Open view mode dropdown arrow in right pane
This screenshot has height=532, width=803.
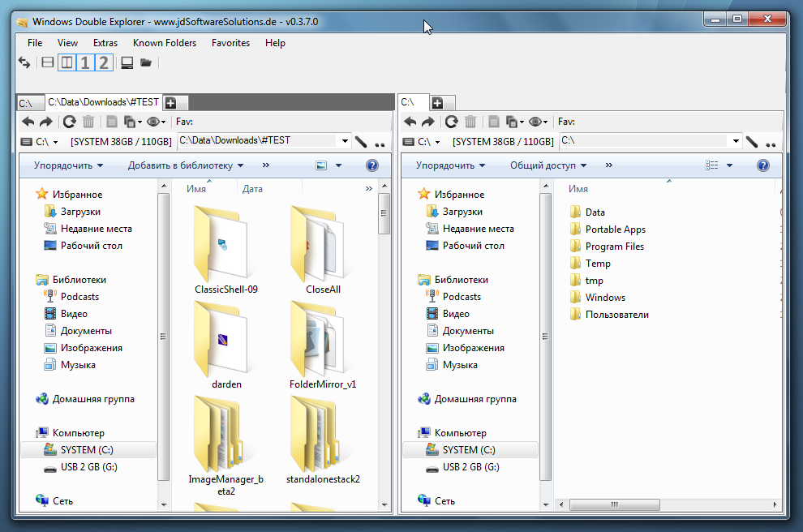[x=729, y=165]
